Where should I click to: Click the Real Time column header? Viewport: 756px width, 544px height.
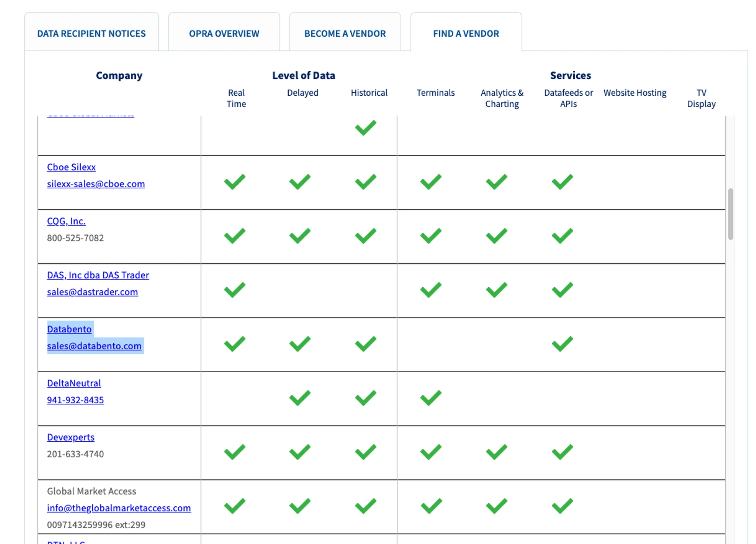coord(236,98)
